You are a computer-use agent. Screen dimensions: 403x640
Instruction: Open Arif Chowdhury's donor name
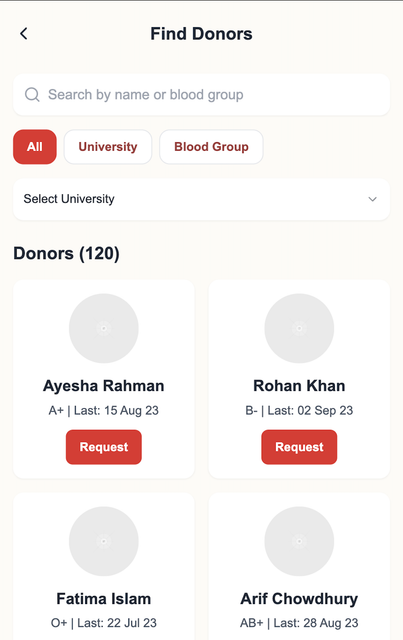[x=299, y=599]
